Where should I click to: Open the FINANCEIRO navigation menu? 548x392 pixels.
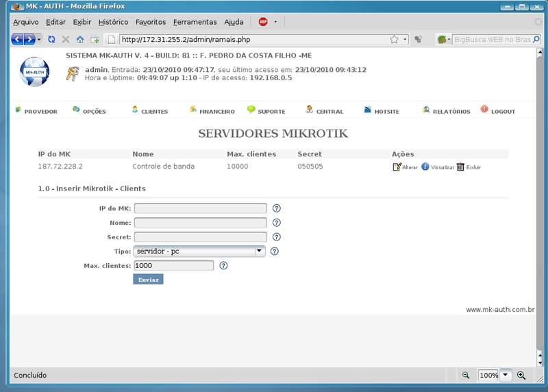[x=212, y=111]
